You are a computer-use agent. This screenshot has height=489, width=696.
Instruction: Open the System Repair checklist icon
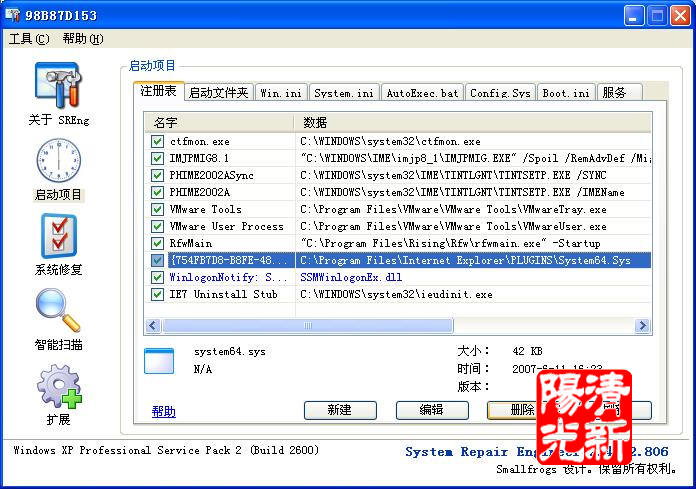[x=59, y=236]
